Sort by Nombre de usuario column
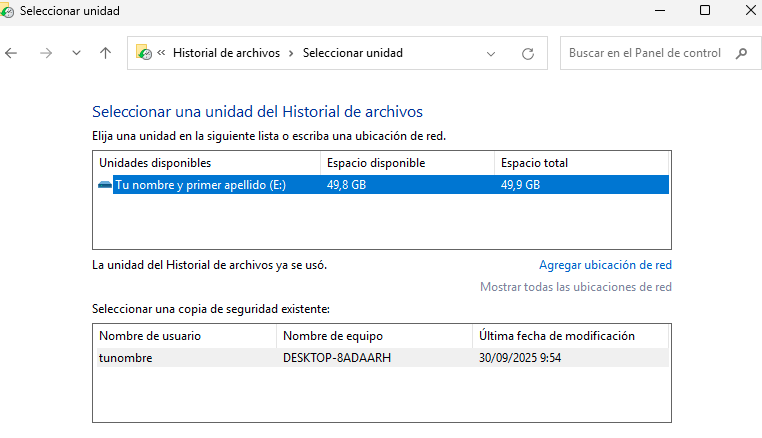Viewport: 762px width, 438px height. tap(185, 336)
